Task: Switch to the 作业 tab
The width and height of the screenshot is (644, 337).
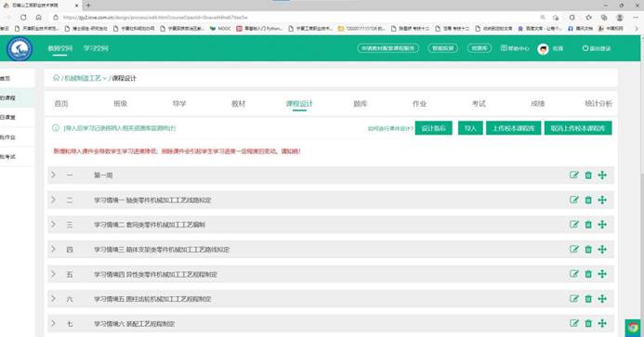Action: click(x=419, y=104)
